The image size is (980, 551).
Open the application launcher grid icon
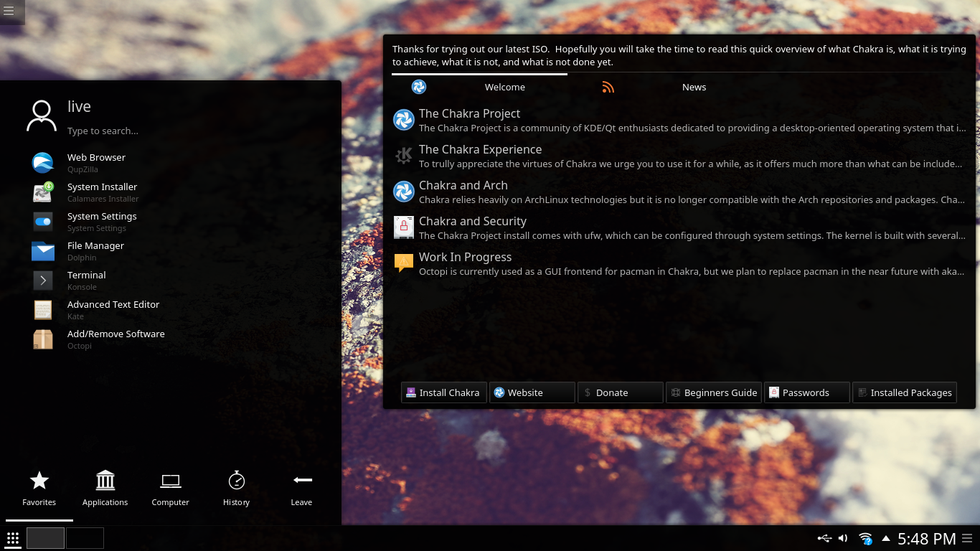(13, 538)
